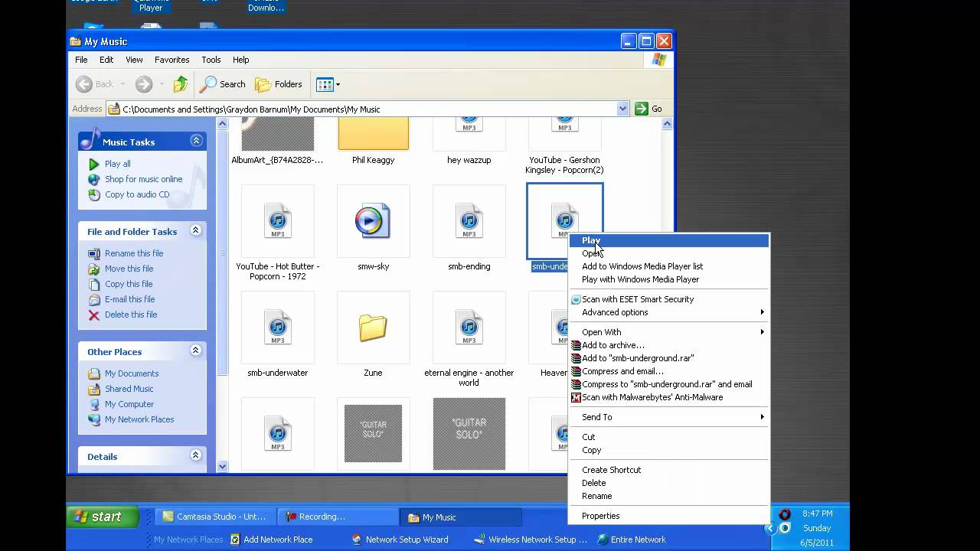Click Rename this file link
The height and width of the screenshot is (551, 980).
click(134, 253)
